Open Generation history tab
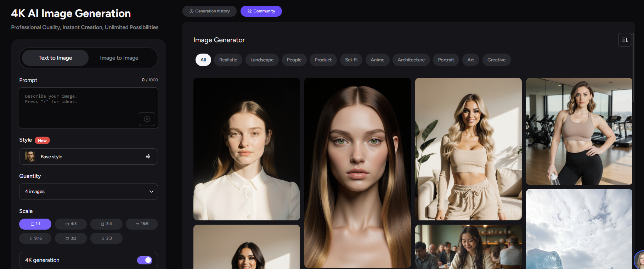The width and height of the screenshot is (644, 269). coord(209,11)
